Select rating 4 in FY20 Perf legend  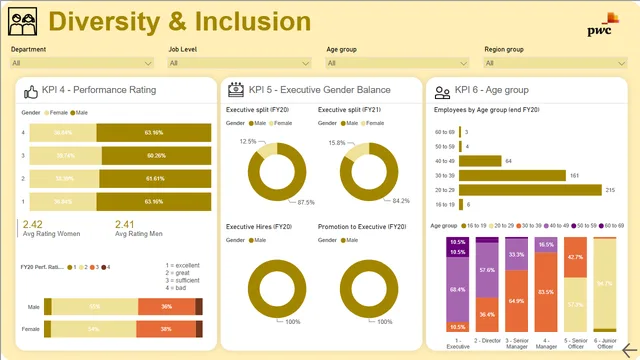click(x=106, y=267)
